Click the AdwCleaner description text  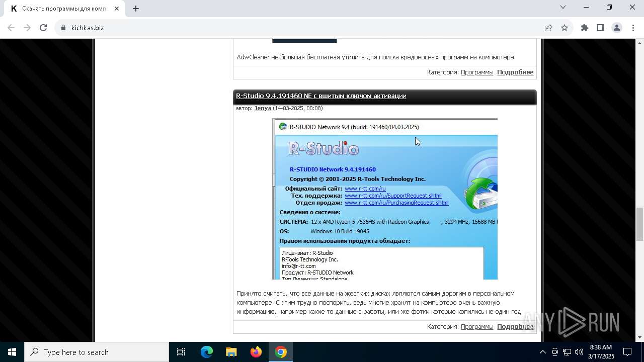click(376, 57)
